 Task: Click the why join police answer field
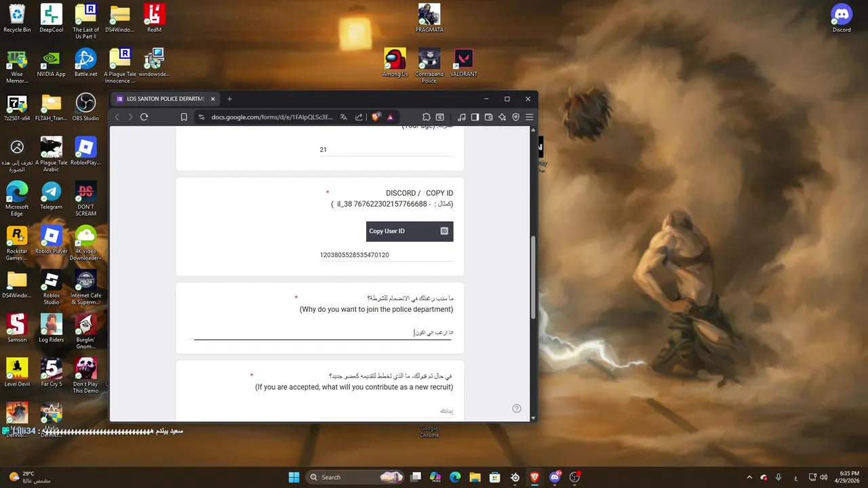coord(323,332)
